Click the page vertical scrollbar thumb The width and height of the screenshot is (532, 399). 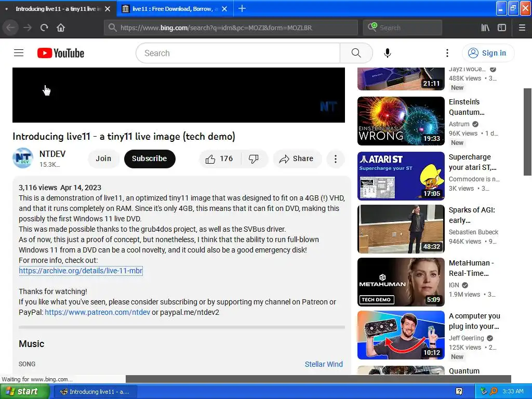click(528, 131)
